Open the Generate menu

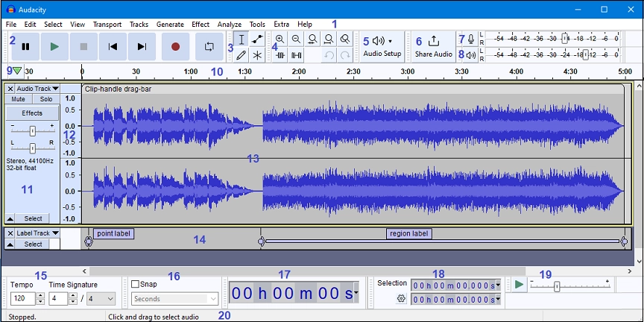pos(170,25)
